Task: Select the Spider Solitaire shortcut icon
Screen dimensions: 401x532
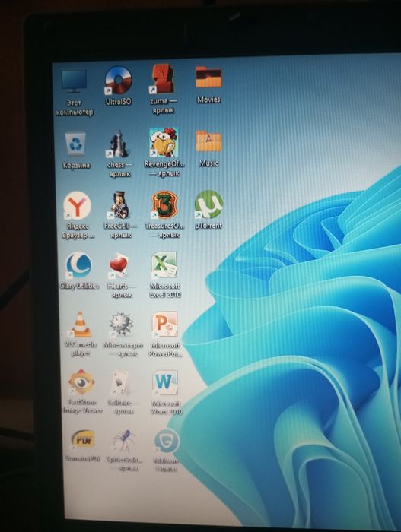Action: point(124,441)
